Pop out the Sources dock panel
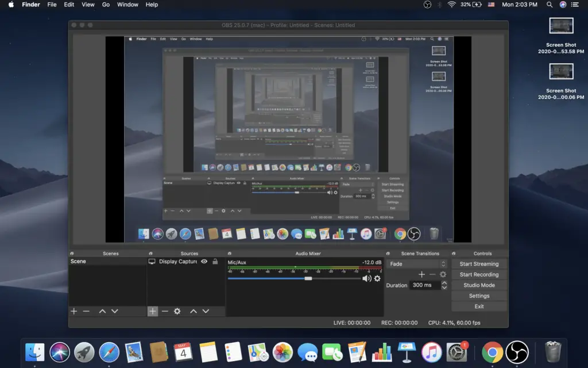The image size is (588, 368). 151,254
